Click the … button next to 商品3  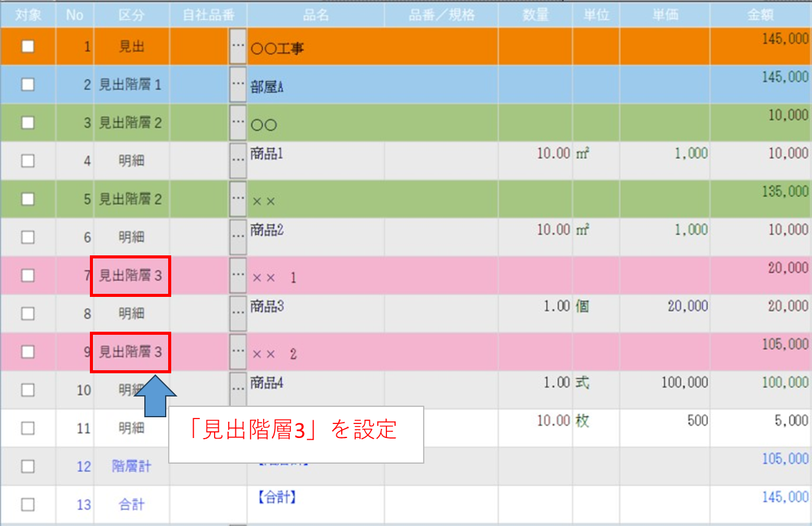pos(238,313)
